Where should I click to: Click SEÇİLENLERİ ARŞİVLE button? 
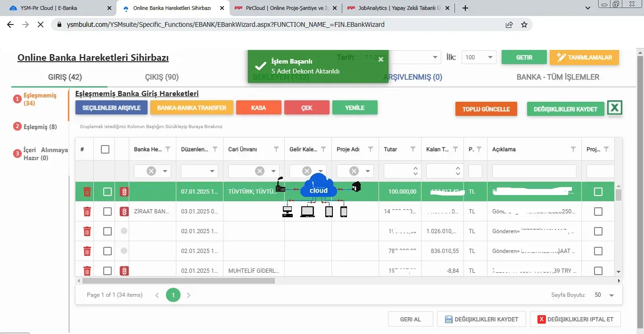tap(111, 108)
